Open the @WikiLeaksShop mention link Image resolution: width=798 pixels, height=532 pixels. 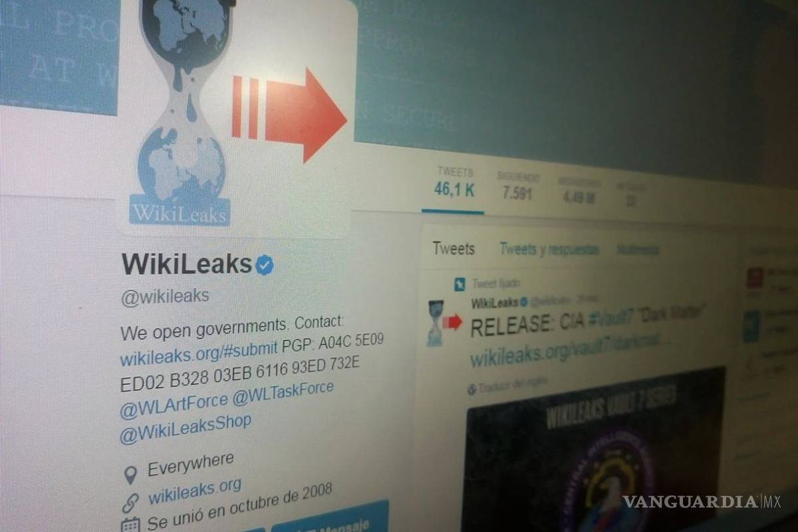point(186,428)
